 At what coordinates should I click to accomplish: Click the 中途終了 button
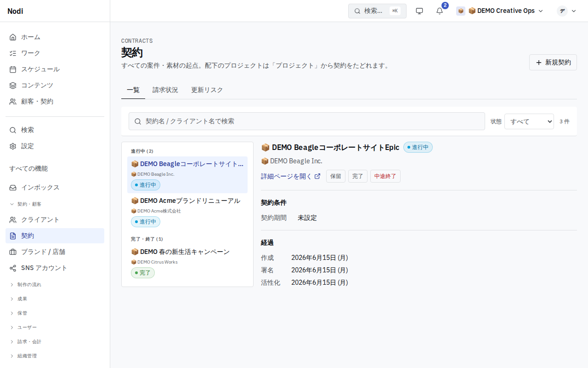pyautogui.click(x=385, y=176)
